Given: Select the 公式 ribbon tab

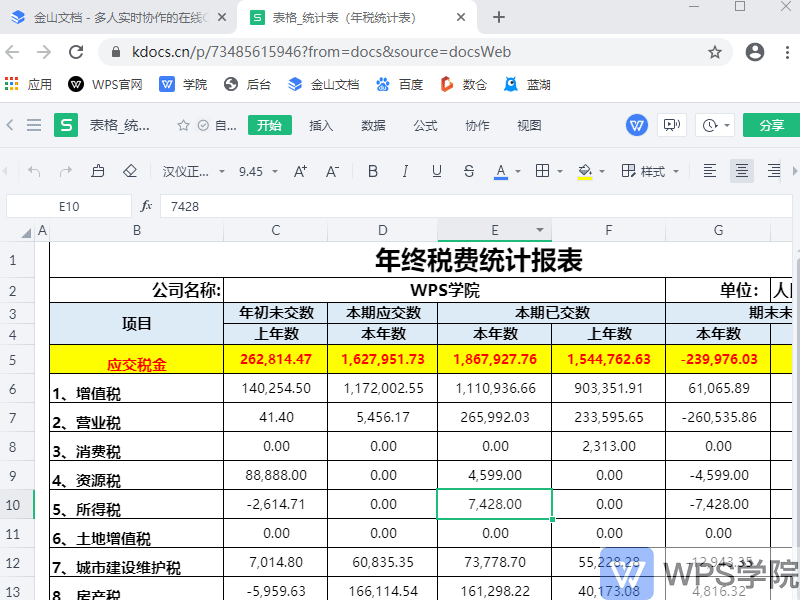Looking at the screenshot, I should point(425,126).
